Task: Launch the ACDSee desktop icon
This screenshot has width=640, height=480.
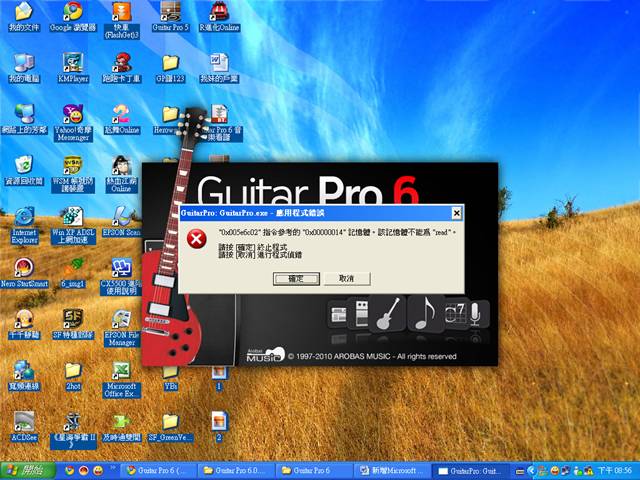Action: point(24,427)
